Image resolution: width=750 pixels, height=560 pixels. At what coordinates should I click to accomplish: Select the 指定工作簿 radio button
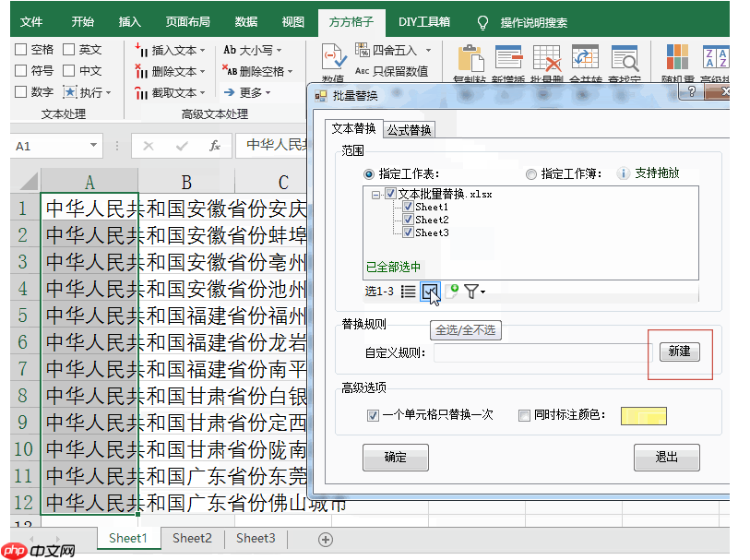click(x=531, y=174)
